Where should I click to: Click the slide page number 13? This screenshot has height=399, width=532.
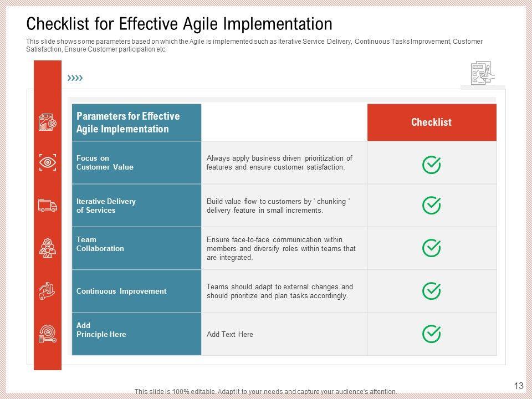519,386
